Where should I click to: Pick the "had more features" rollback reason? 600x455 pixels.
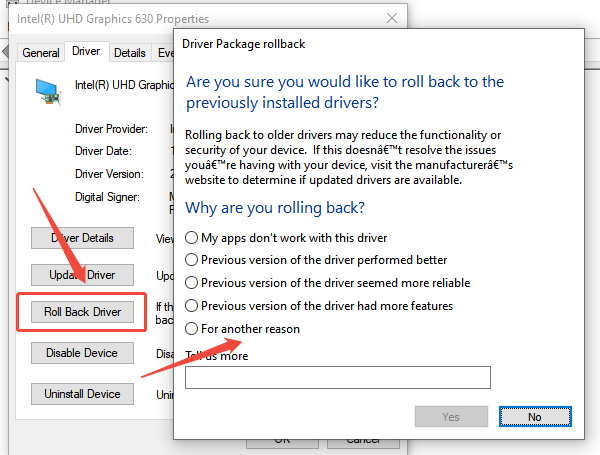pos(192,305)
